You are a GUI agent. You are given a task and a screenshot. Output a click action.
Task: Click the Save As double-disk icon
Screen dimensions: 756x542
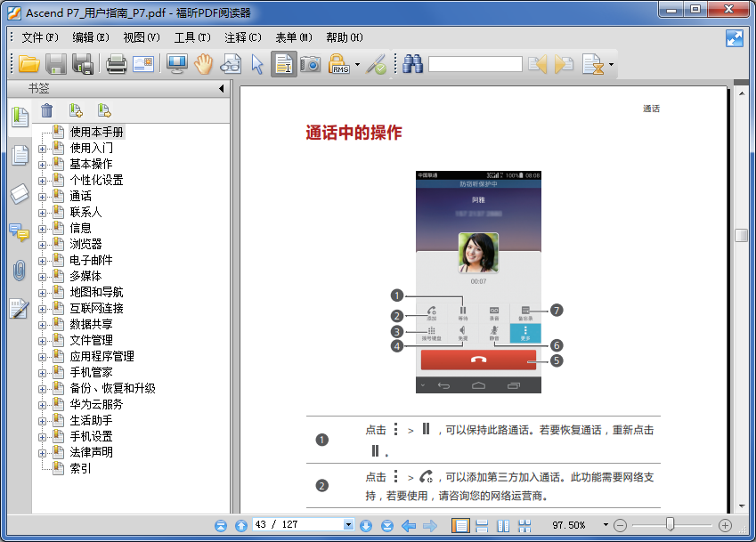coord(83,64)
